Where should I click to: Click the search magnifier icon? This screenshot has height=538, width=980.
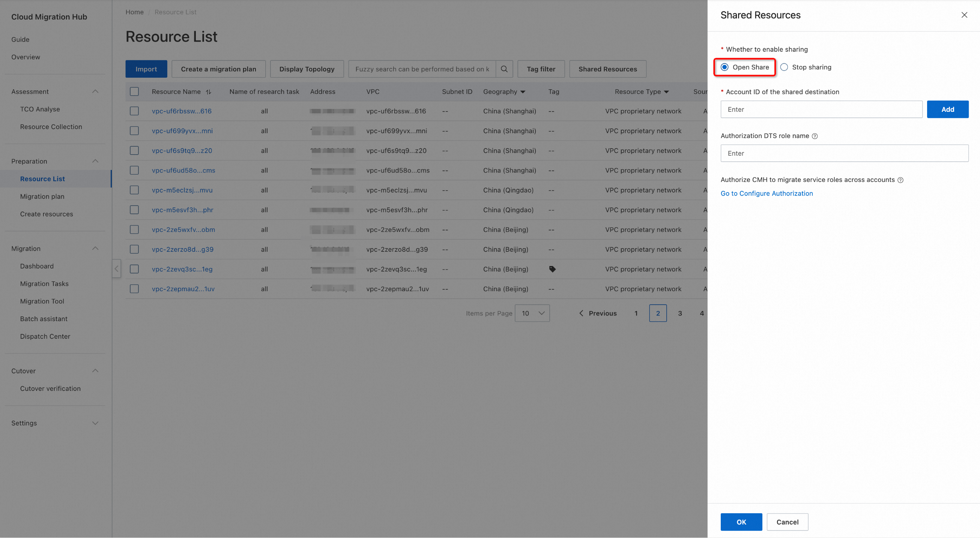point(504,69)
